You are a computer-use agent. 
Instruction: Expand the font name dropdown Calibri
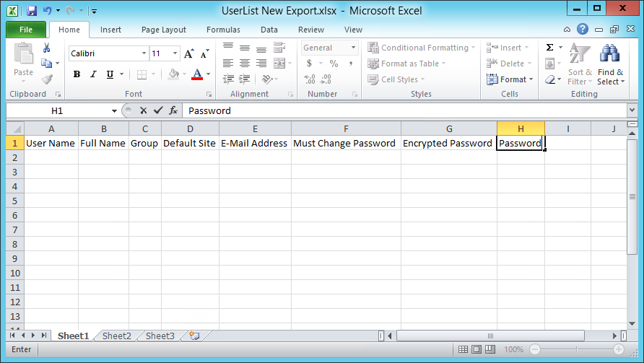point(143,53)
